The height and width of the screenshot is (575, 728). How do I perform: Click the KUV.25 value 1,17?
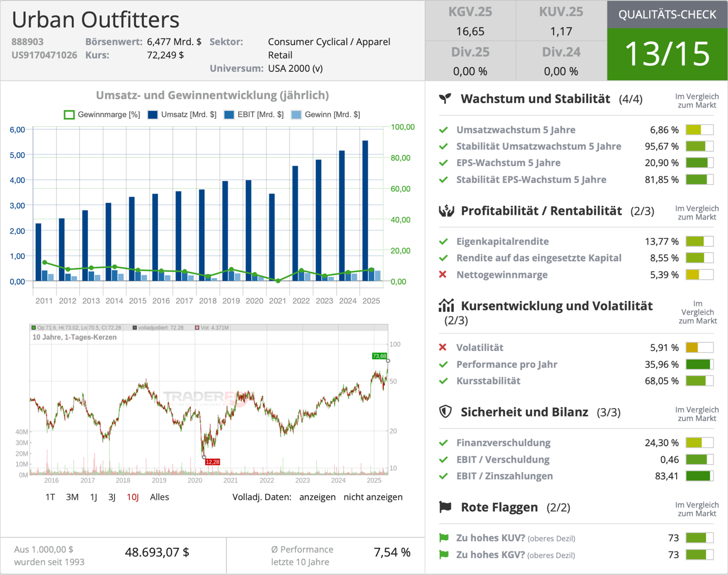[x=561, y=32]
